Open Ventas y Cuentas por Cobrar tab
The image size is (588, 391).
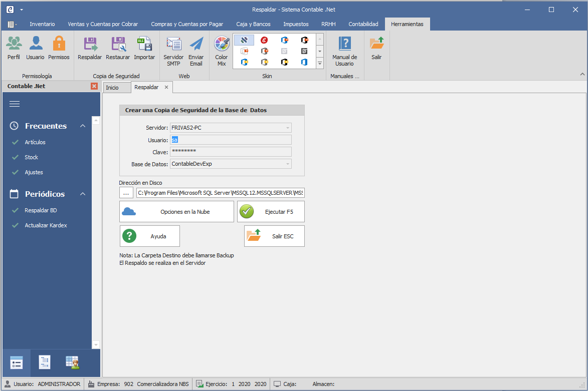(103, 24)
